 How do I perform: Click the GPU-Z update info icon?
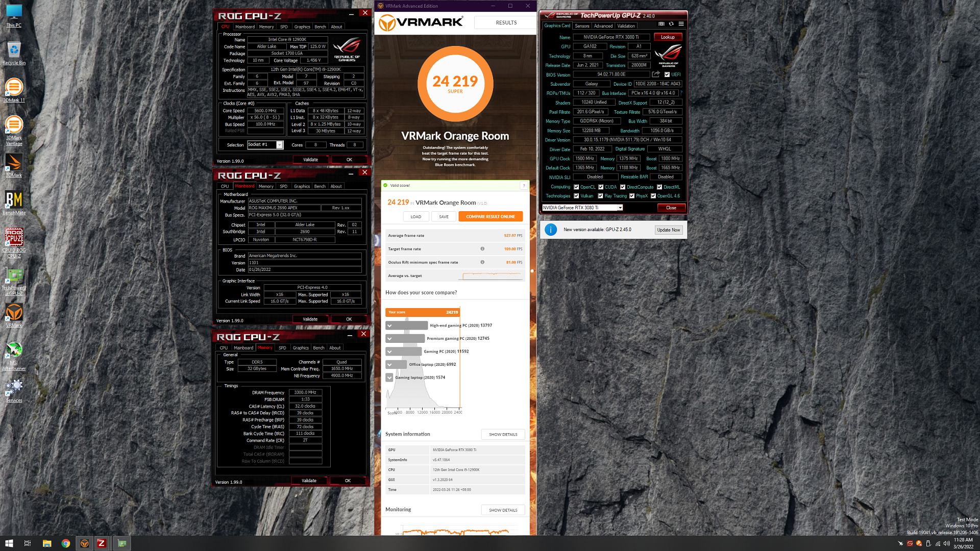[x=551, y=230]
